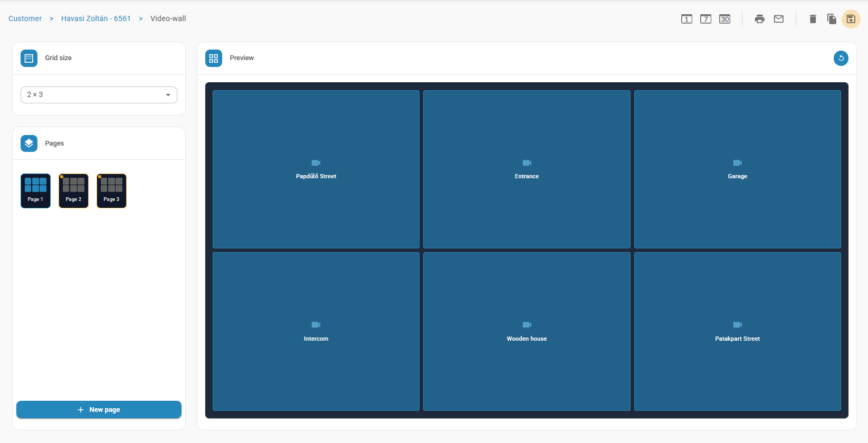Click the camera icon above Papdűlő Street

[x=316, y=162]
